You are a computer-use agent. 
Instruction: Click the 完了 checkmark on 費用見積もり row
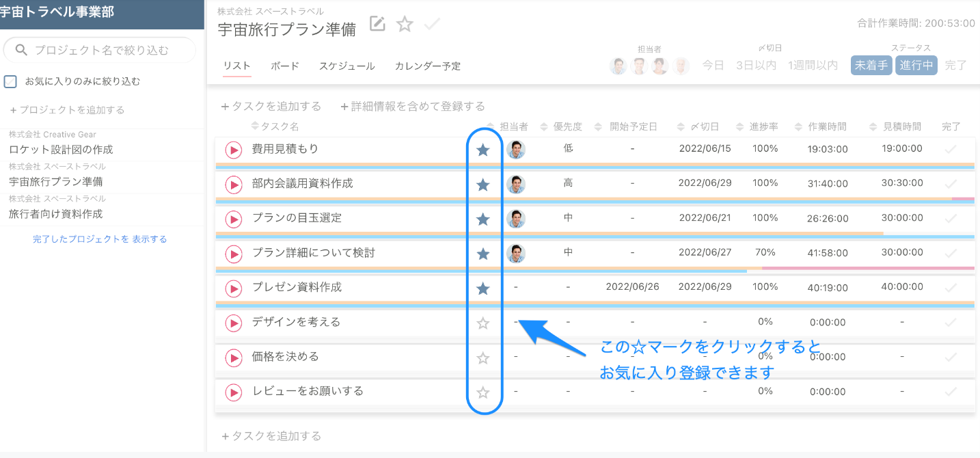(952, 148)
